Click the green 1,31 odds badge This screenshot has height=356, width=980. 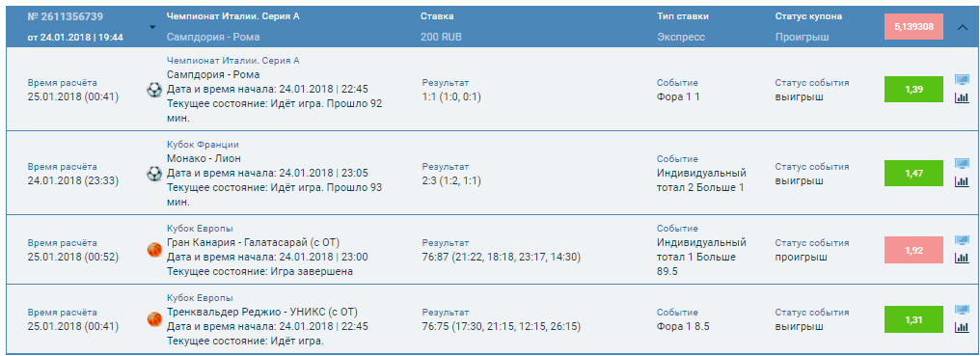[x=913, y=319]
